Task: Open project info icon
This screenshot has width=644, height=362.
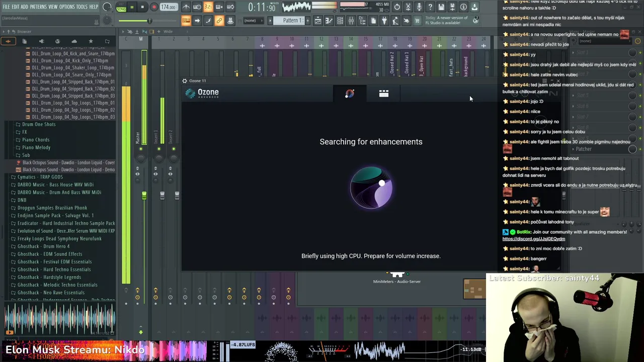Action: pos(463,7)
